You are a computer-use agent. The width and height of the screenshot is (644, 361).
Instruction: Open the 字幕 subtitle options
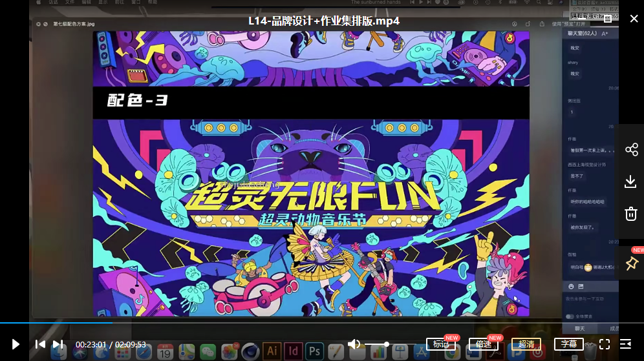569,344
